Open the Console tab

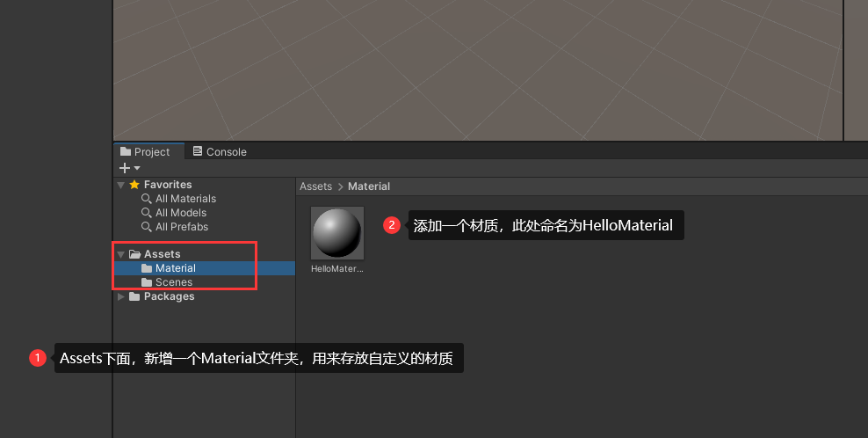(220, 151)
